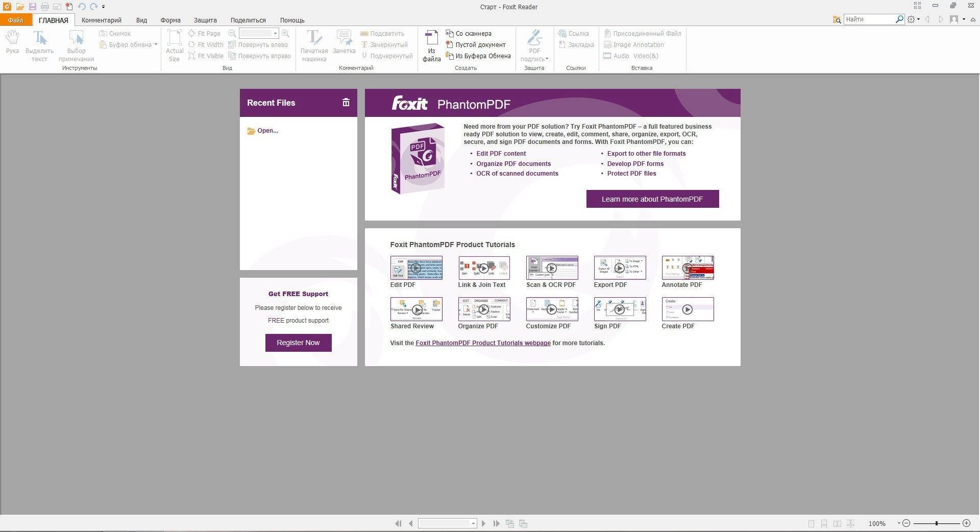Select the Печатная машинка typewriter tool
This screenshot has height=532, width=980.
(x=314, y=46)
